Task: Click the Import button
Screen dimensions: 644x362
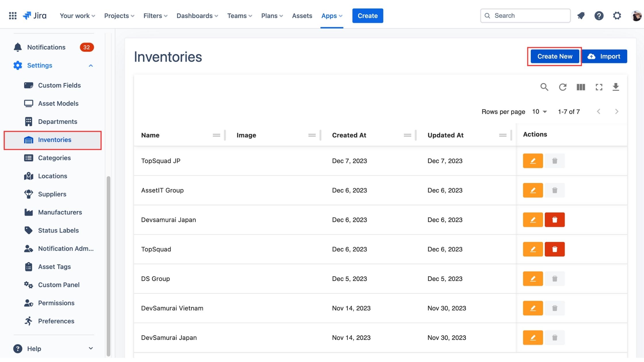Action: (x=604, y=56)
